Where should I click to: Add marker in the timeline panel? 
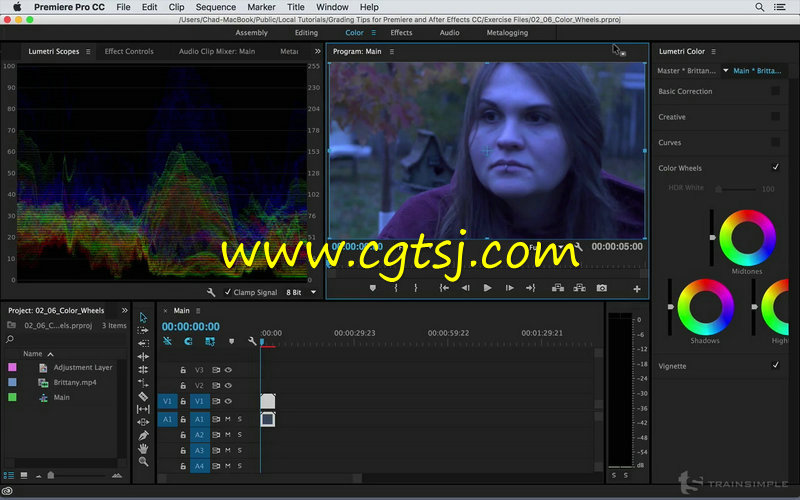coord(232,341)
